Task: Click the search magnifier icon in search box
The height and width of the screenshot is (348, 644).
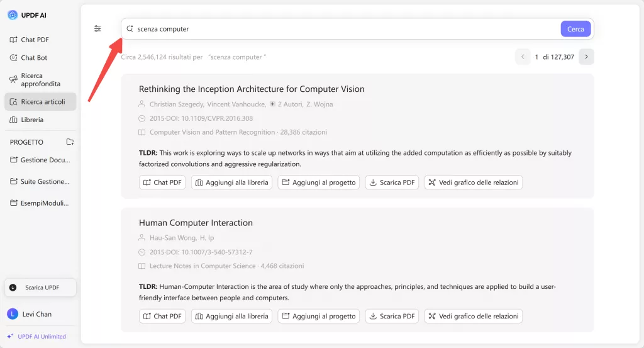Action: click(130, 29)
